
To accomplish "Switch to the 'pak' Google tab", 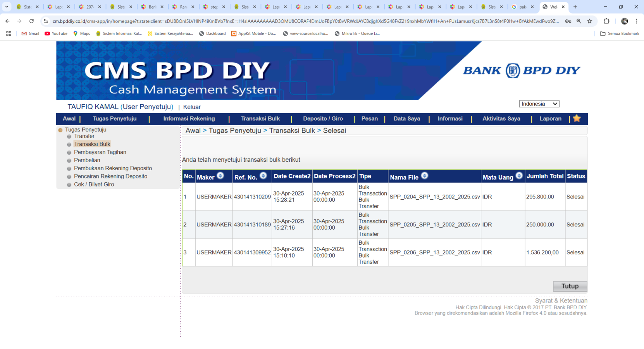I will coord(522,7).
